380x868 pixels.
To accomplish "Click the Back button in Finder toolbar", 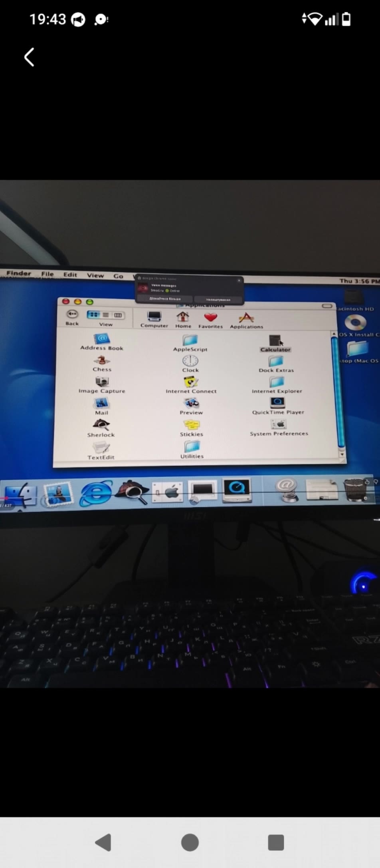I will tap(72, 317).
